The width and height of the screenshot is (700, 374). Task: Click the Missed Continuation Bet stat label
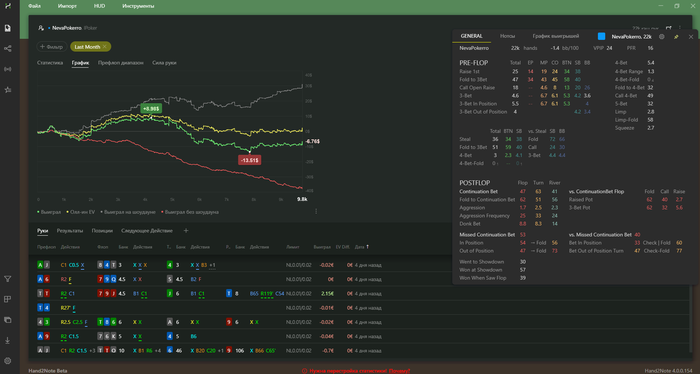pyautogui.click(x=487, y=235)
